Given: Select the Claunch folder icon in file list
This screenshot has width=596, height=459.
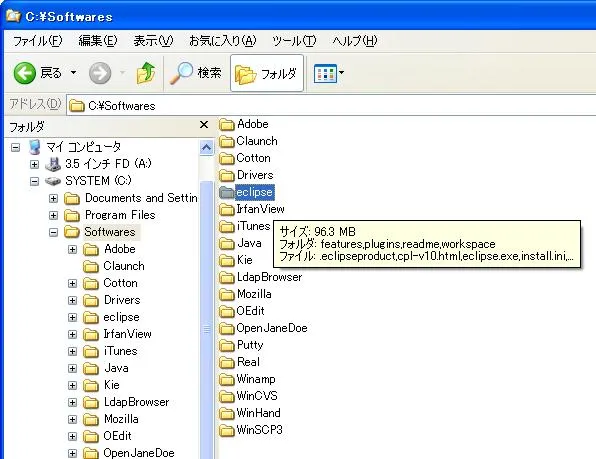Looking at the screenshot, I should [x=227, y=141].
